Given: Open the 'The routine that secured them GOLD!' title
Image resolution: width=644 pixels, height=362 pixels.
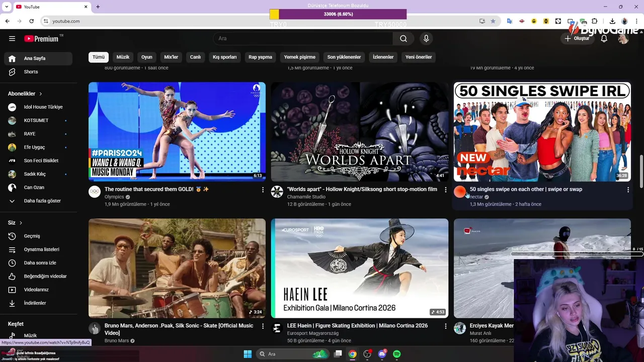Looking at the screenshot, I should click(x=156, y=189).
